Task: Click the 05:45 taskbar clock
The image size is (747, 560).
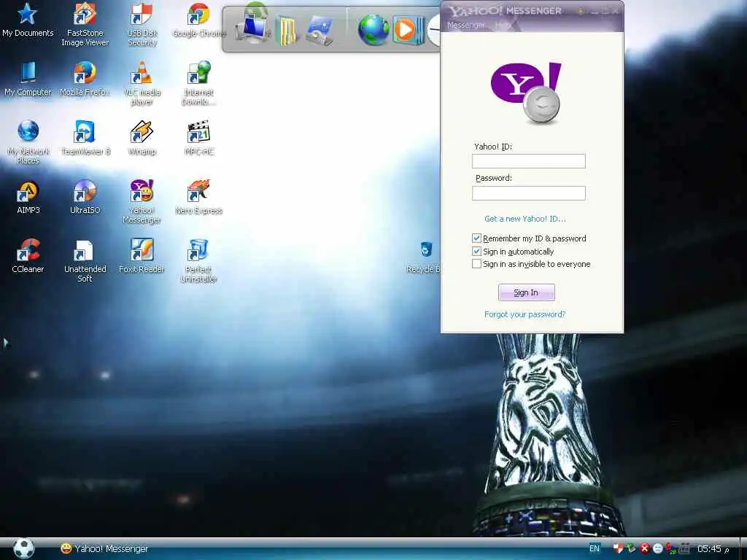Action: (709, 549)
